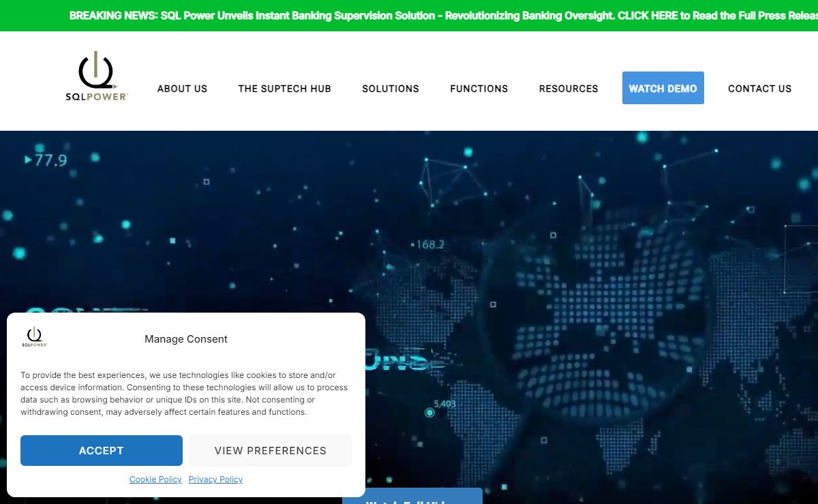Go to the Contact Us page
Viewport: 818px width, 504px height.
click(759, 89)
